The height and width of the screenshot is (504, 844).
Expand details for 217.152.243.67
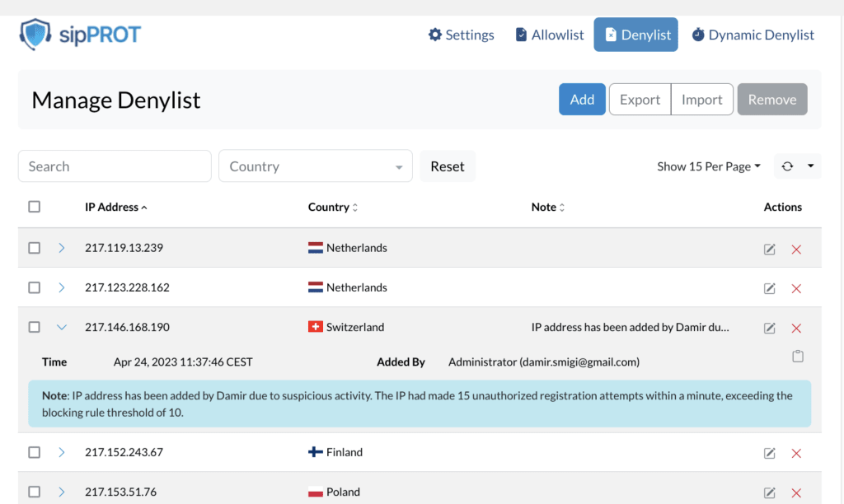(x=61, y=452)
